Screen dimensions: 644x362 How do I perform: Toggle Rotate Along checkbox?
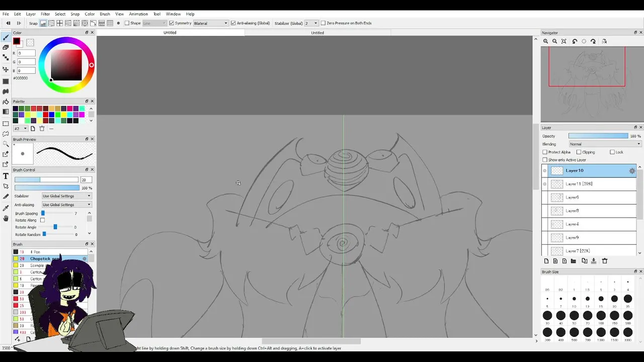[42, 220]
